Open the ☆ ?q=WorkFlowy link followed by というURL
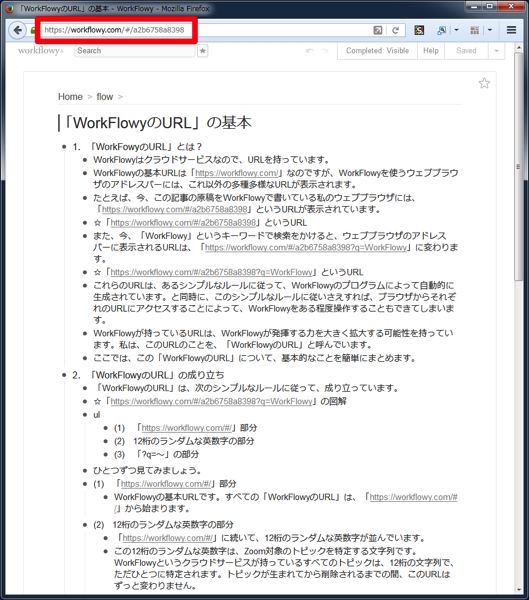Image resolution: width=529 pixels, height=600 pixels. pos(212,272)
